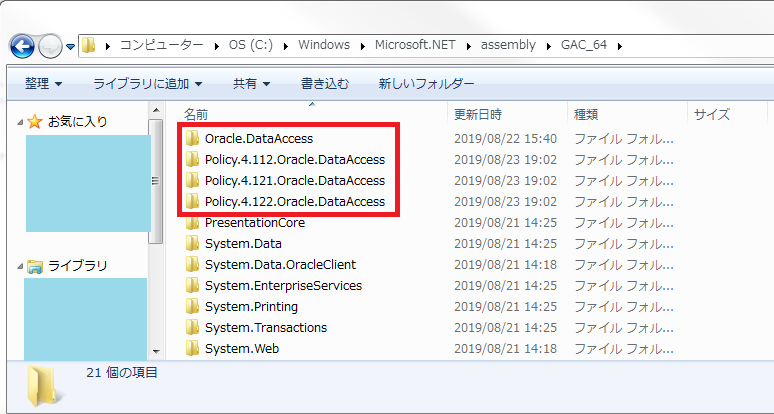774x414 pixels.
Task: Expand arrow after GAC_64 breadcrumb
Action: click(x=619, y=46)
